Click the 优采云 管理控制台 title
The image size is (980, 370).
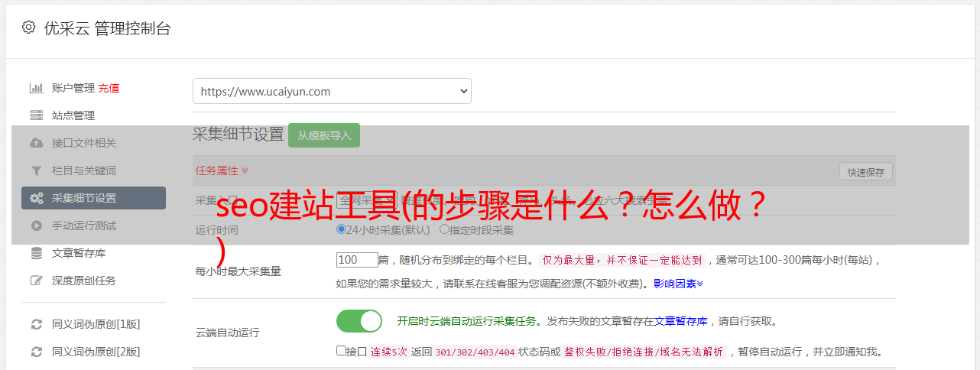(107, 28)
